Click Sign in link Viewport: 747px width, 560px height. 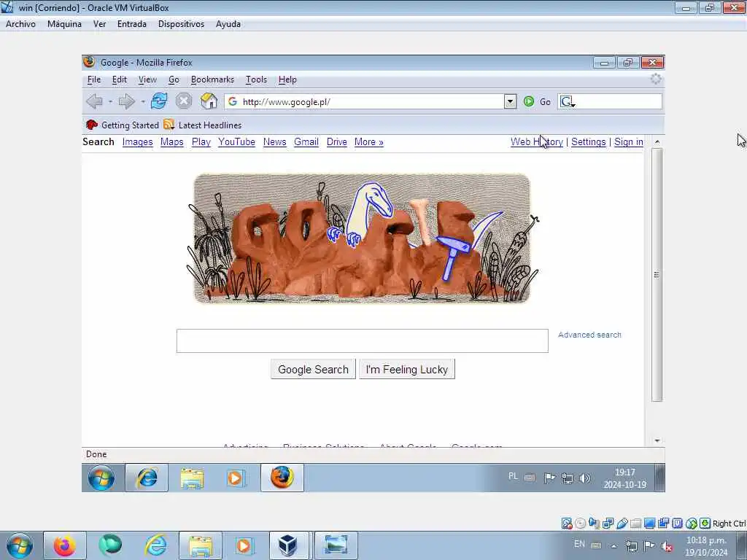pos(628,142)
